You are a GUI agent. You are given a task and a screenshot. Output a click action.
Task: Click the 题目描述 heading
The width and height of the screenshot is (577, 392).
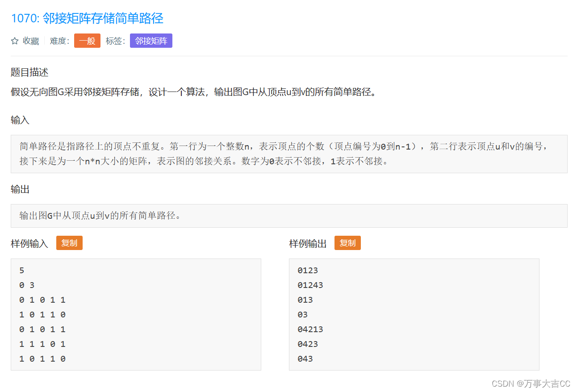(29, 72)
